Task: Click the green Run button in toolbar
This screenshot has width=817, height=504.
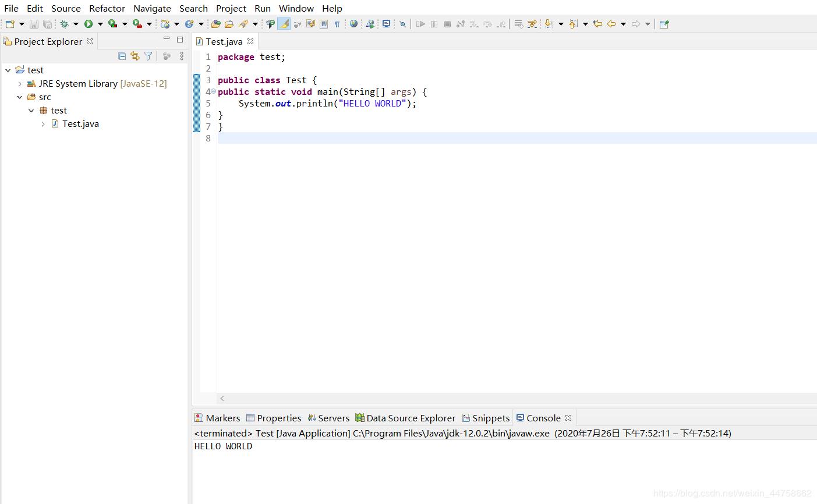Action: point(88,24)
